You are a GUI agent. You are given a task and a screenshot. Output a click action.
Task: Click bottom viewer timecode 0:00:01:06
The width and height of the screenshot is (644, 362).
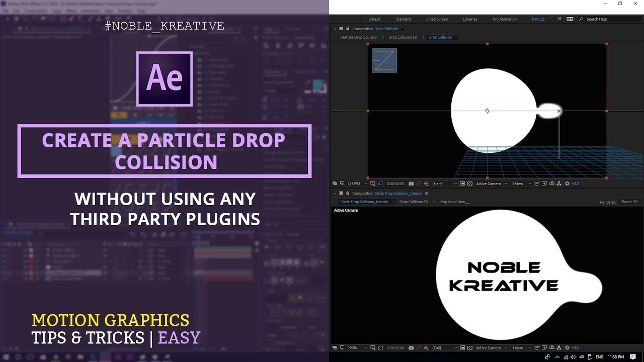pyautogui.click(x=395, y=348)
